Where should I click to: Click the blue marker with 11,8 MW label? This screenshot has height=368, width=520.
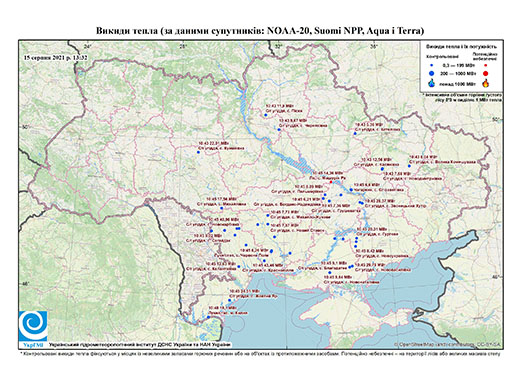click(266, 115)
